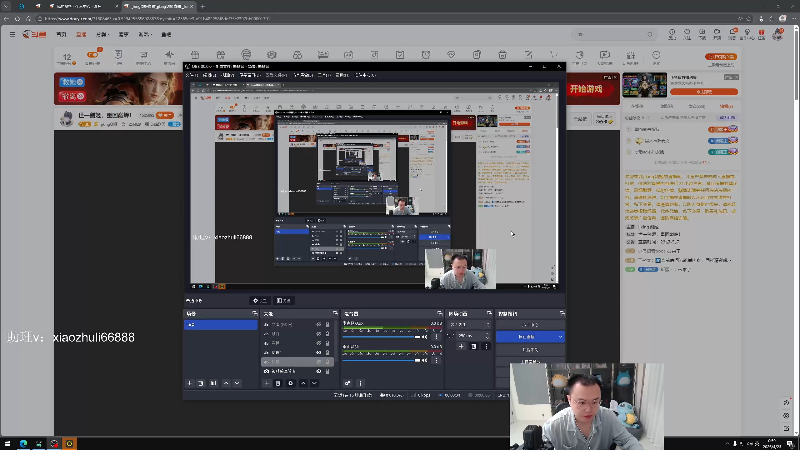
Task: Open options dots for first audio channel
Action: click(x=436, y=337)
